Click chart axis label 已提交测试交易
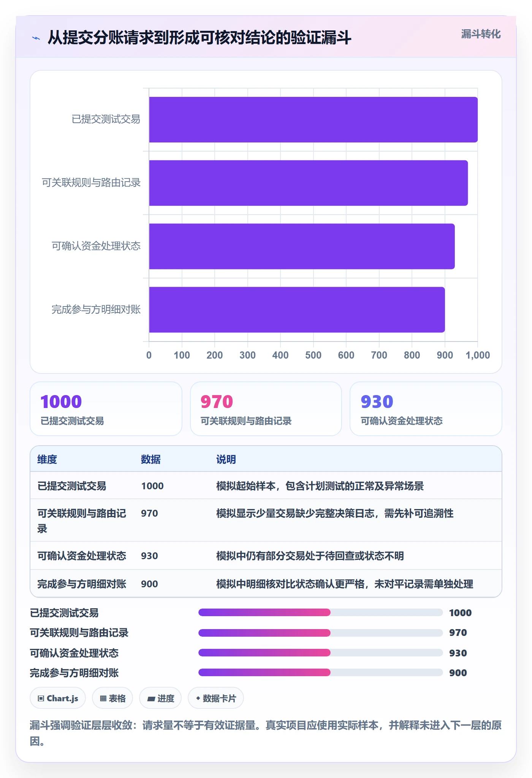The height and width of the screenshot is (778, 532). pos(106,119)
